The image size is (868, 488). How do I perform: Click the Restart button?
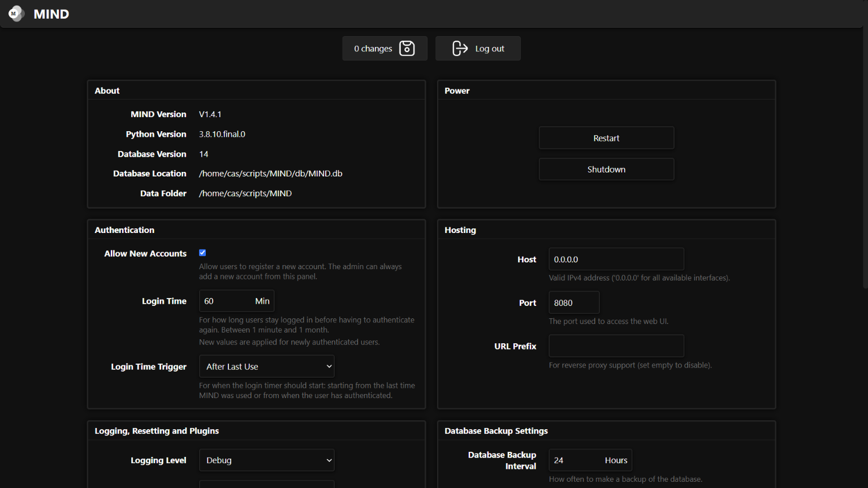[606, 138]
